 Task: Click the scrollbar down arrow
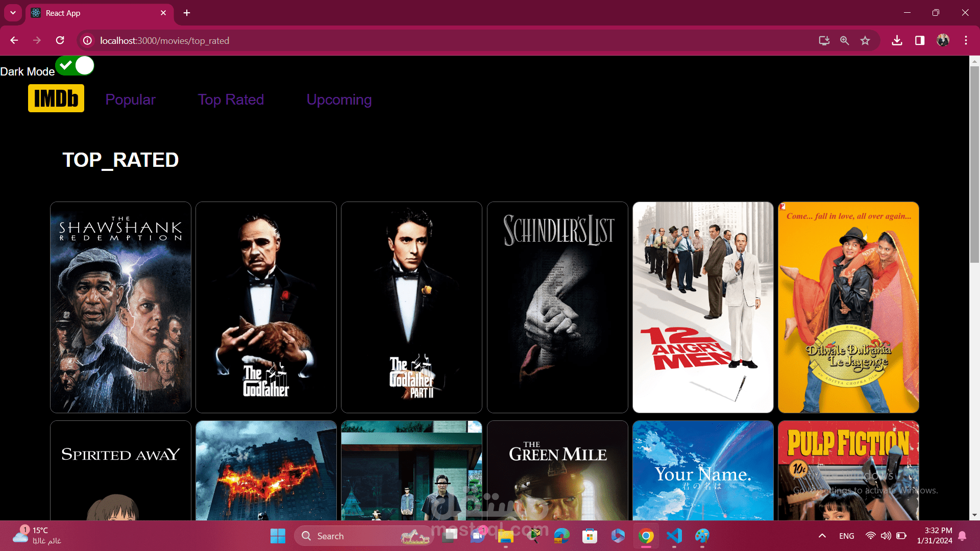coord(974,515)
